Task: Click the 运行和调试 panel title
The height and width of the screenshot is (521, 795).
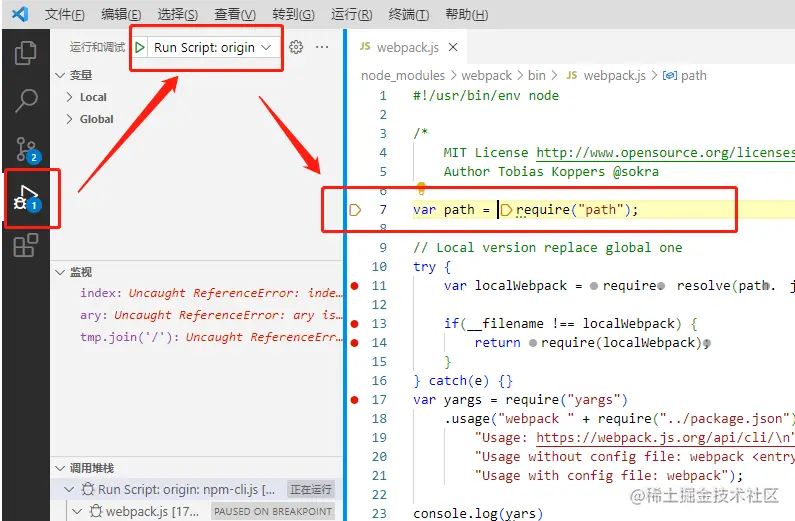Action: click(x=97, y=47)
